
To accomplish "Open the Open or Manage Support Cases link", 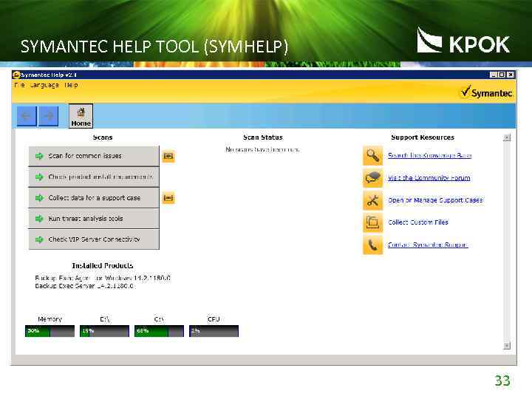I will pyautogui.click(x=435, y=200).
